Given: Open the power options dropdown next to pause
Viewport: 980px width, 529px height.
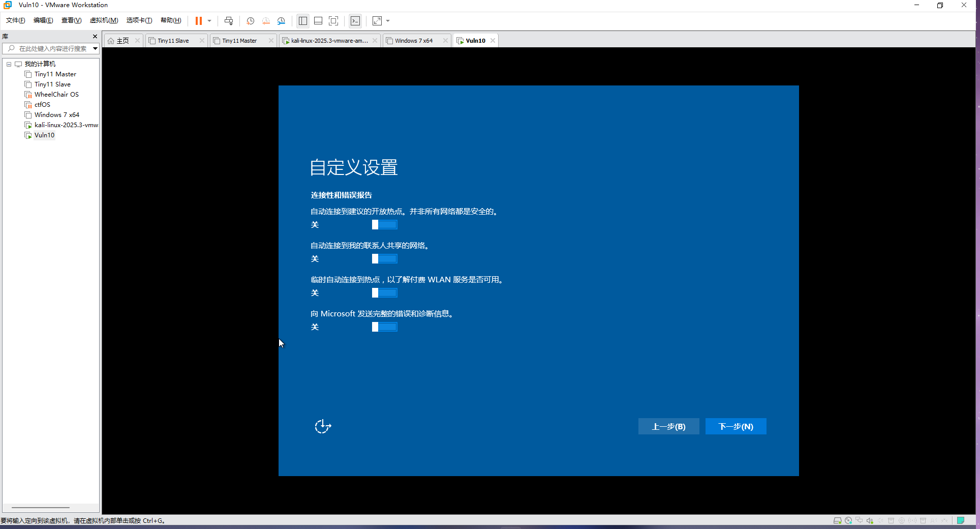Looking at the screenshot, I should point(209,21).
